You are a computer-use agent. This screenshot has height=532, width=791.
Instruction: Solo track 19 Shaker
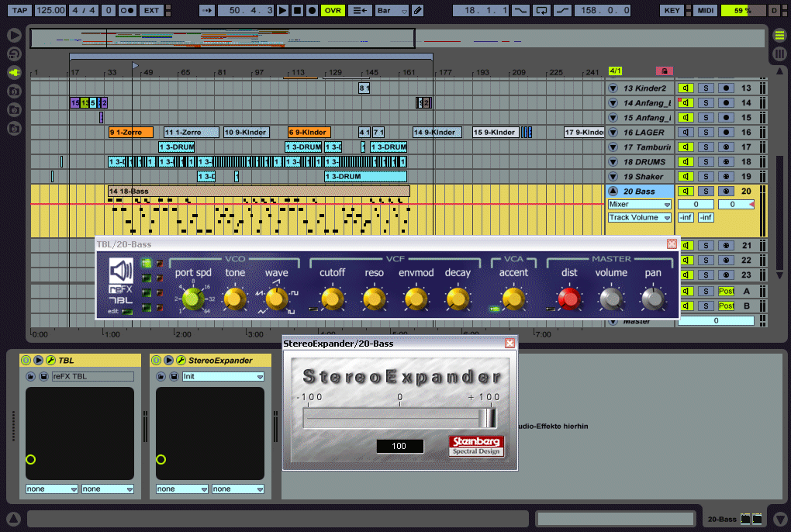[706, 177]
